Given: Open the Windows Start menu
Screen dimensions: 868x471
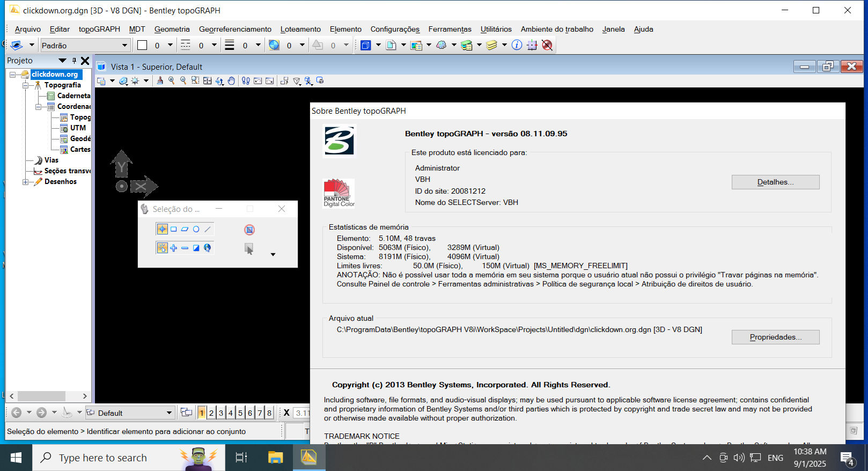Looking at the screenshot, I should [16, 458].
